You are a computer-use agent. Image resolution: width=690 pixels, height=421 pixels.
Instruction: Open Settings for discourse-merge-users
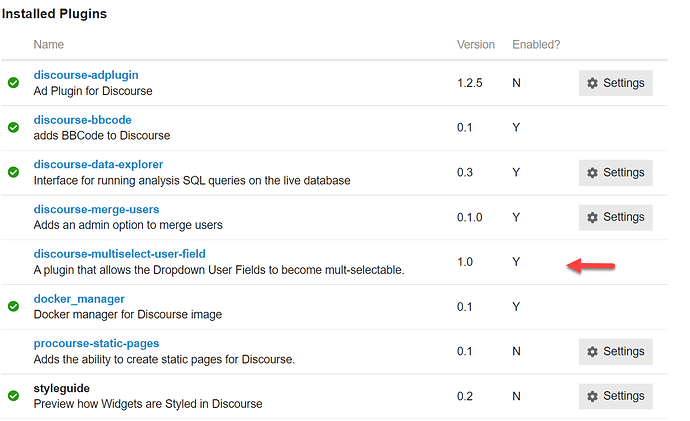(x=615, y=217)
